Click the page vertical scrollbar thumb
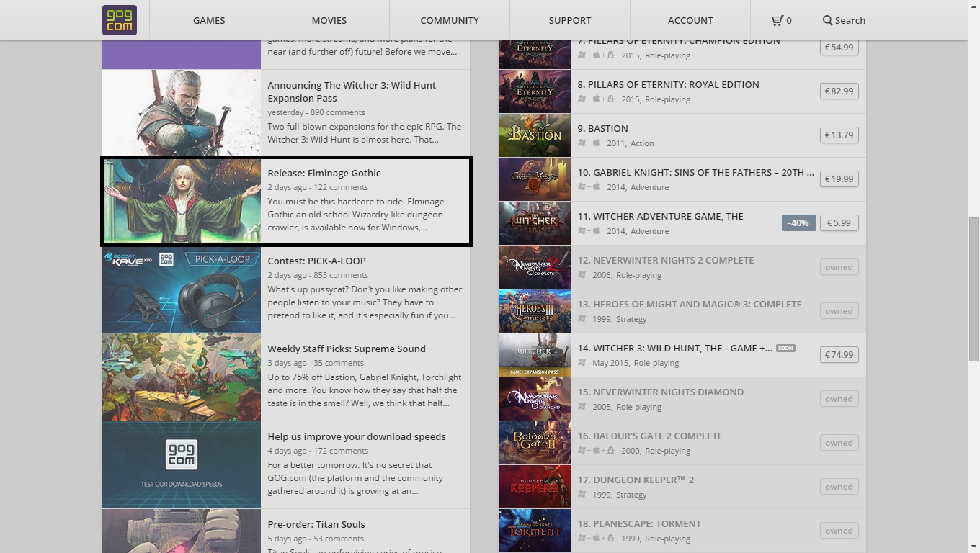 [974, 289]
